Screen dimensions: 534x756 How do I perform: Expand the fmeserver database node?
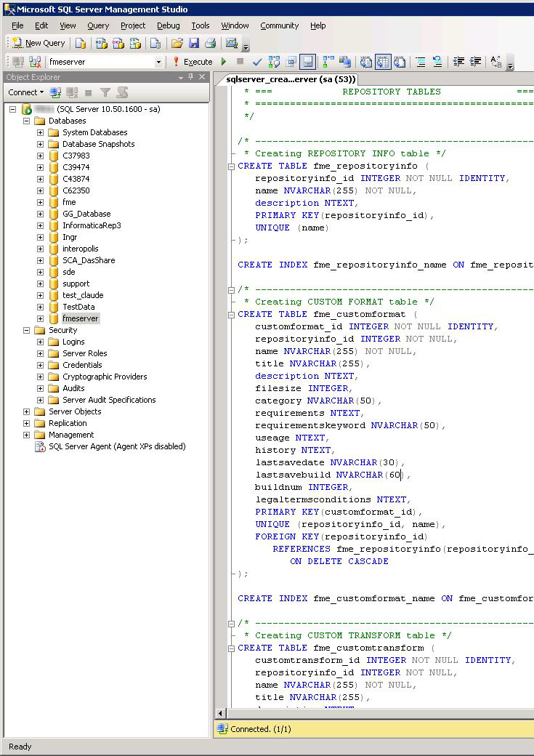coord(40,318)
